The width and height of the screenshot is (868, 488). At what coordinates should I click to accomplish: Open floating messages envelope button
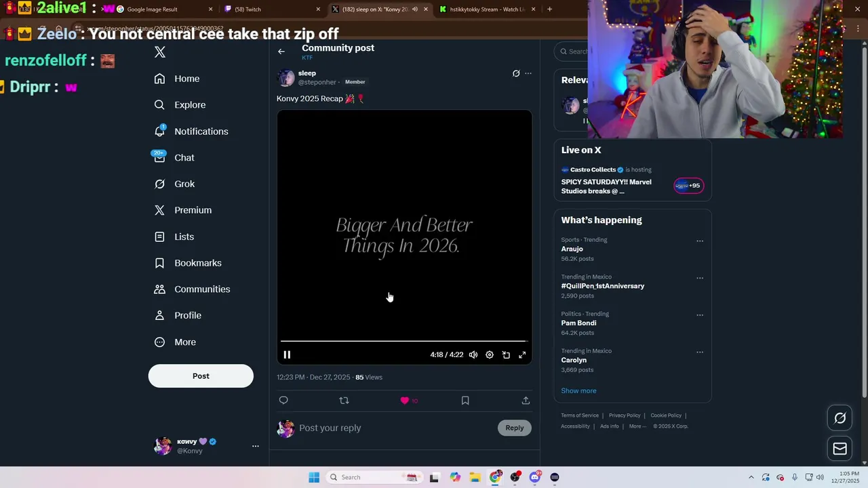(x=840, y=449)
